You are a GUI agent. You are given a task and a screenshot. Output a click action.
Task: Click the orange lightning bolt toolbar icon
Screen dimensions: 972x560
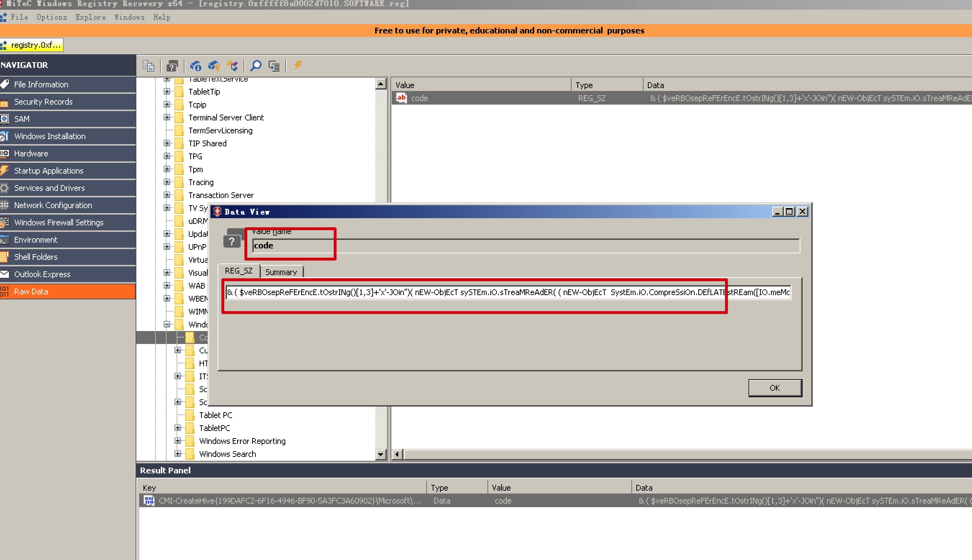point(297,65)
